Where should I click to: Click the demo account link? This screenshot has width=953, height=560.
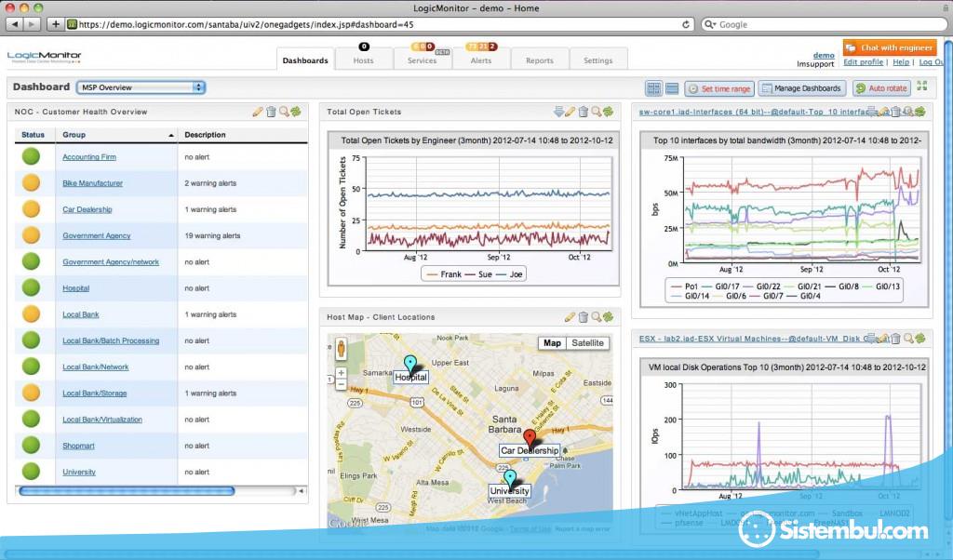[x=824, y=55]
